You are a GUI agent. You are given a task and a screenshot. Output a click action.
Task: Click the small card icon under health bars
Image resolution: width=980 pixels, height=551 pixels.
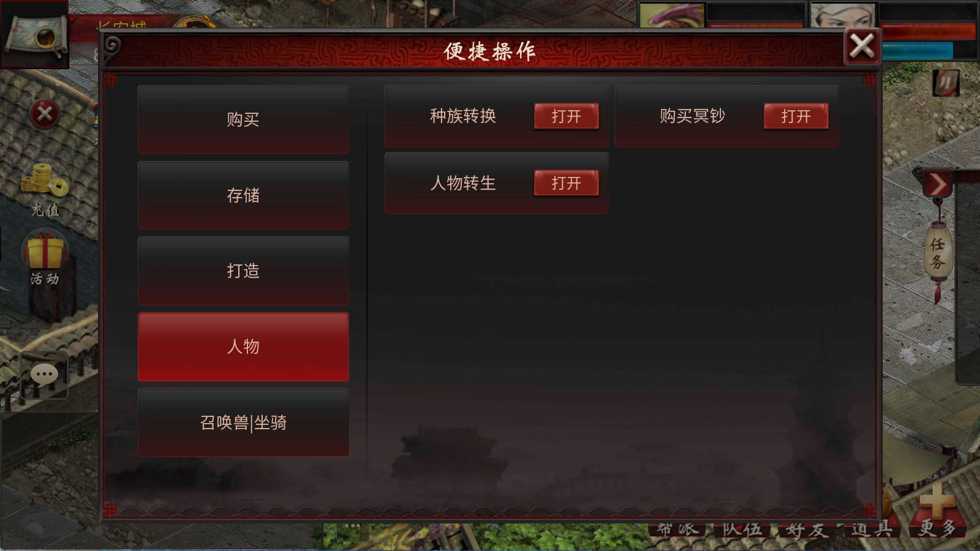point(946,83)
